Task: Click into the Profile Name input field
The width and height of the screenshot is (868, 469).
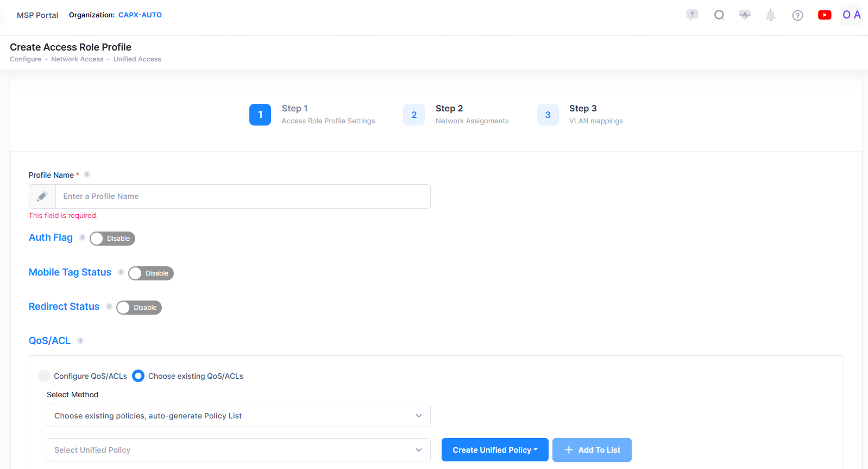Action: (243, 196)
